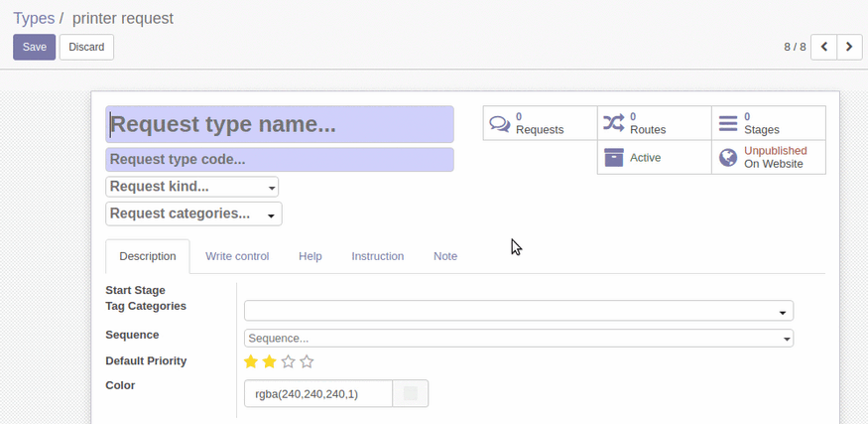868x424 pixels.
Task: Click the Discard button
Action: pyautogui.click(x=86, y=47)
